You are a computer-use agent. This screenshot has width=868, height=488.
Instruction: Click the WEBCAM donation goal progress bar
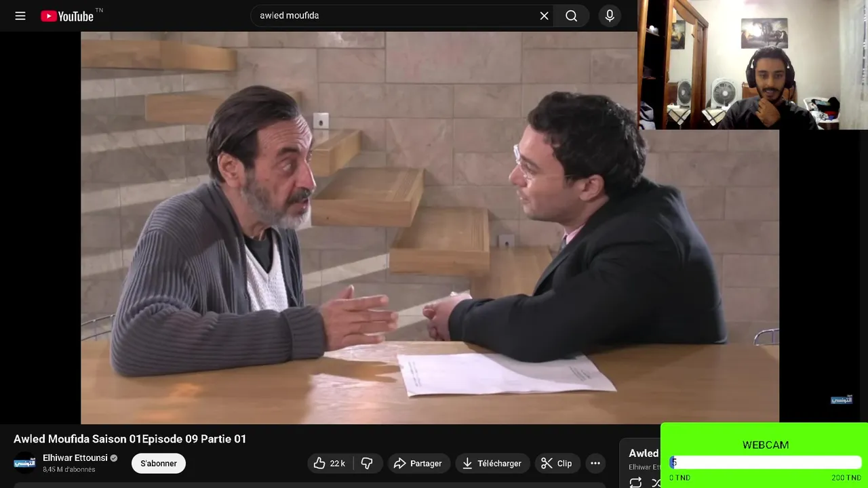click(x=766, y=463)
